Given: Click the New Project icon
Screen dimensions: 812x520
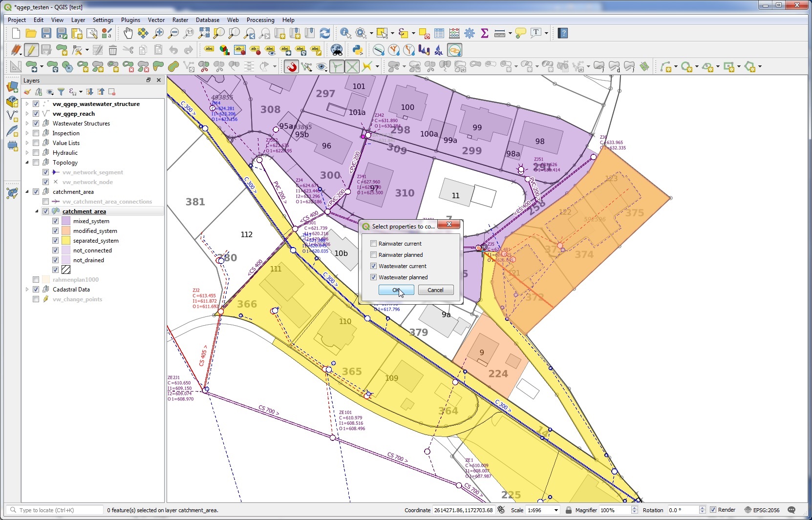Looking at the screenshot, I should 16,33.
